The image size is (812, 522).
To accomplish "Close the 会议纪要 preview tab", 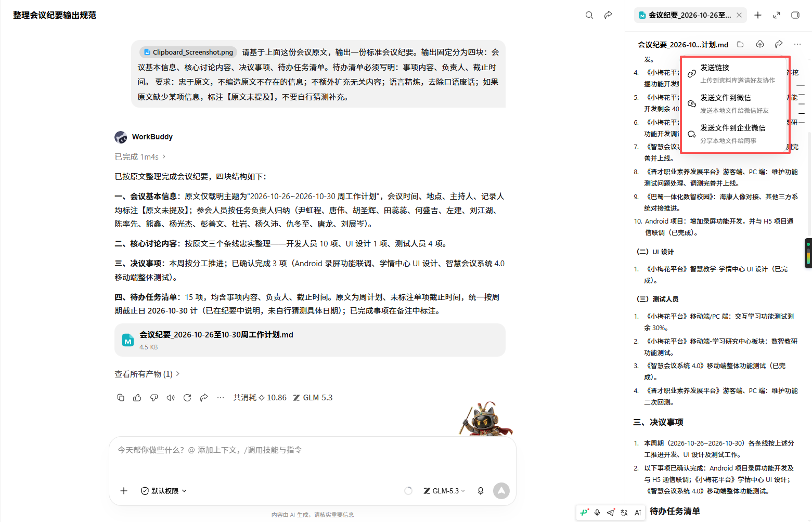I will click(739, 15).
